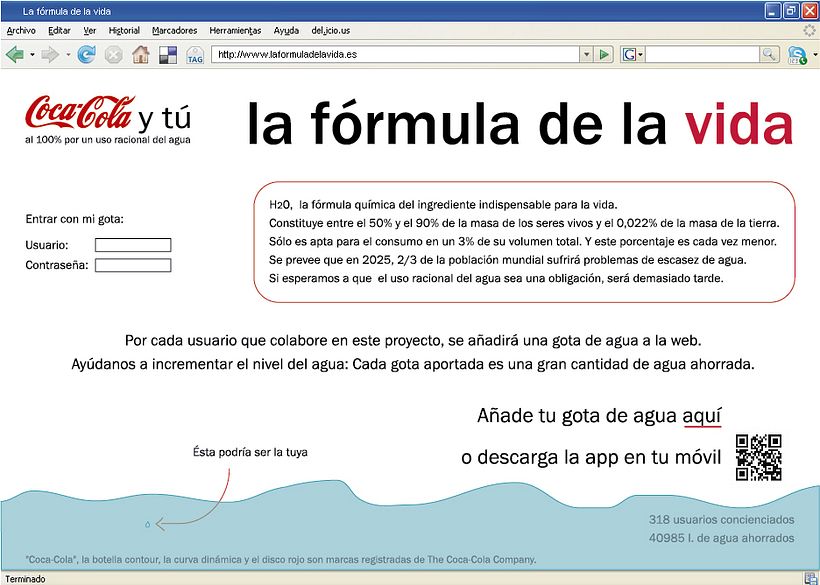The width and height of the screenshot is (820, 585).
Task: Open the Marcadores menu
Action: 174,30
